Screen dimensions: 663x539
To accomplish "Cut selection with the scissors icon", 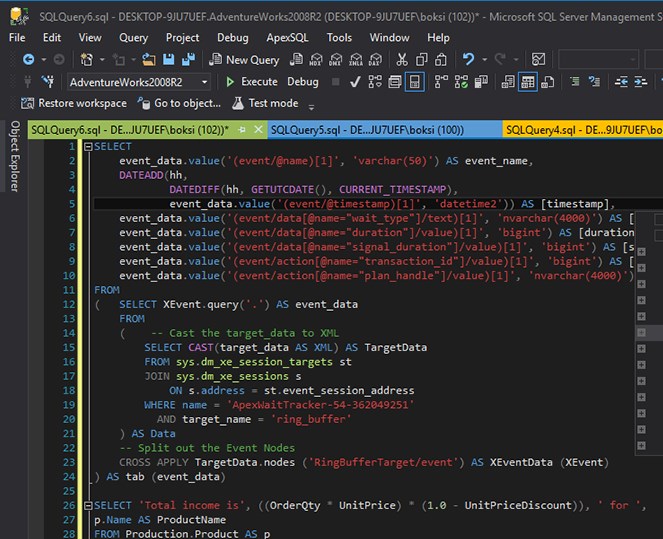I will (402, 60).
